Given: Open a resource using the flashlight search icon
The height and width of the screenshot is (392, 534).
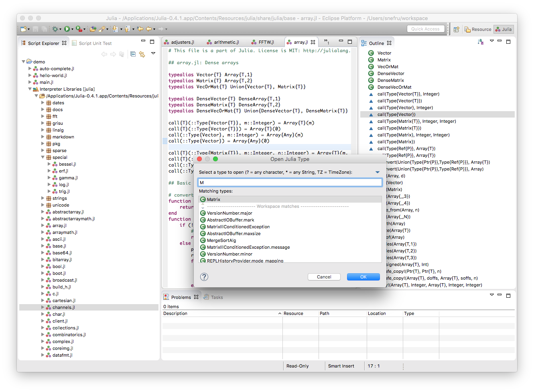Looking at the screenshot, I should (102, 29).
